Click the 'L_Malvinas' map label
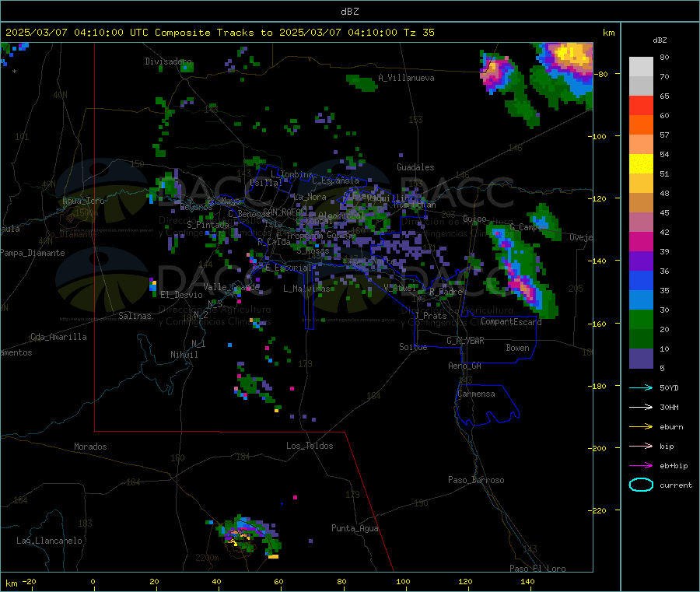700x592 pixels. [x=306, y=289]
